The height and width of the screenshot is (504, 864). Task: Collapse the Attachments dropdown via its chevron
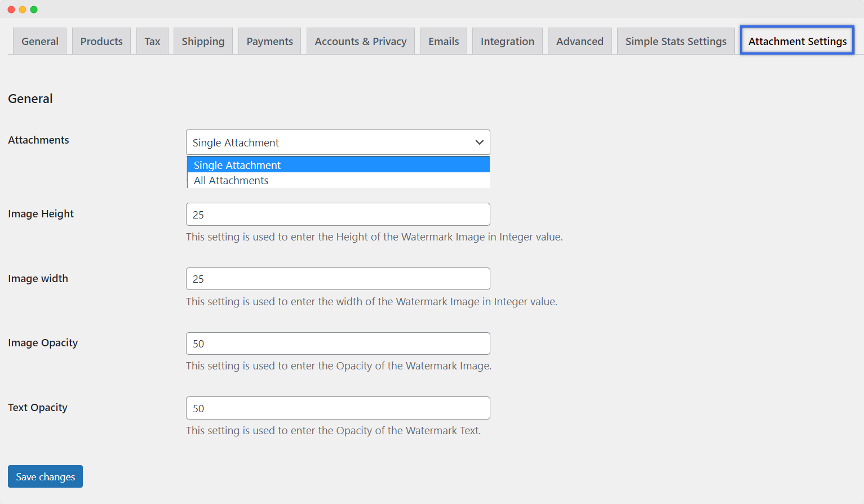pyautogui.click(x=479, y=142)
